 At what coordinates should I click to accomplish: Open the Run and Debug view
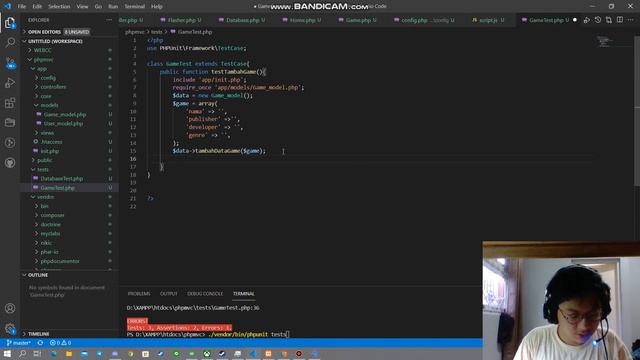point(10,83)
